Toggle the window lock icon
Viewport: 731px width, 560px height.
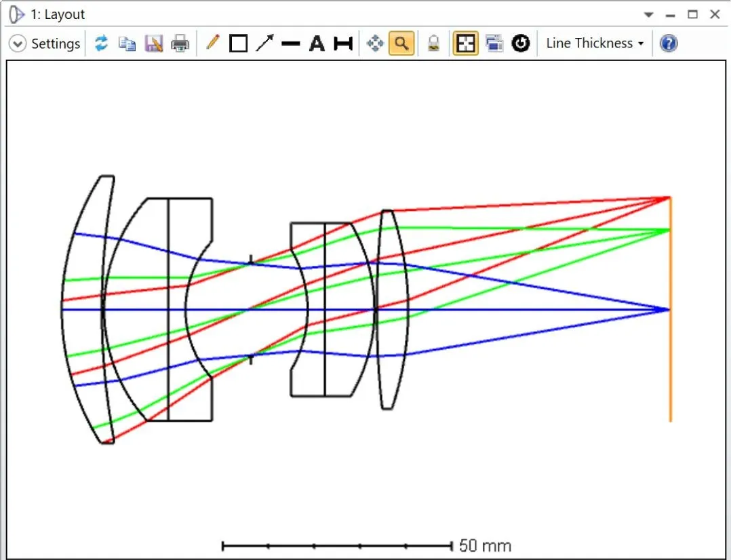433,44
